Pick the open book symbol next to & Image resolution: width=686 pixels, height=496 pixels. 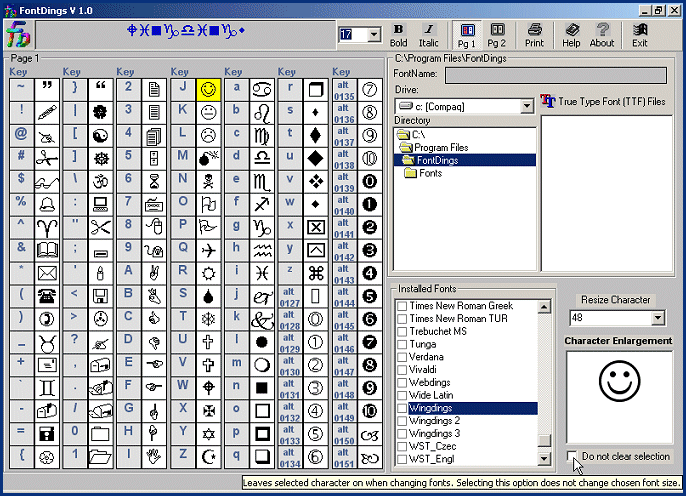click(47, 250)
